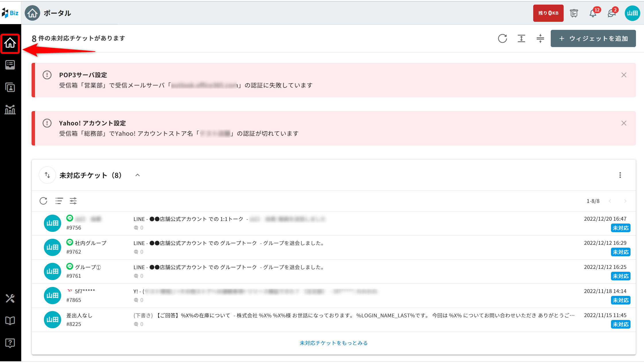The image size is (644, 363).
Task: Open the tools settings sidebar icon
Action: (x=10, y=298)
